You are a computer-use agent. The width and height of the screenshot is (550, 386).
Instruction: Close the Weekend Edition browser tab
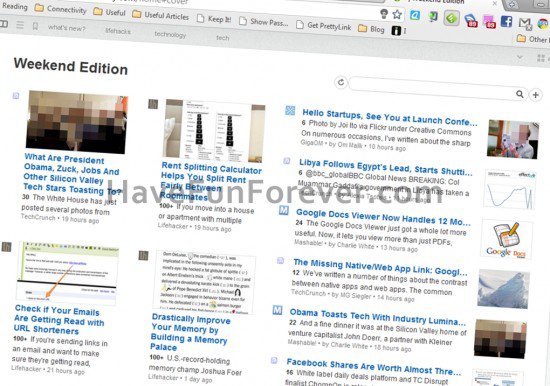click(494, 3)
